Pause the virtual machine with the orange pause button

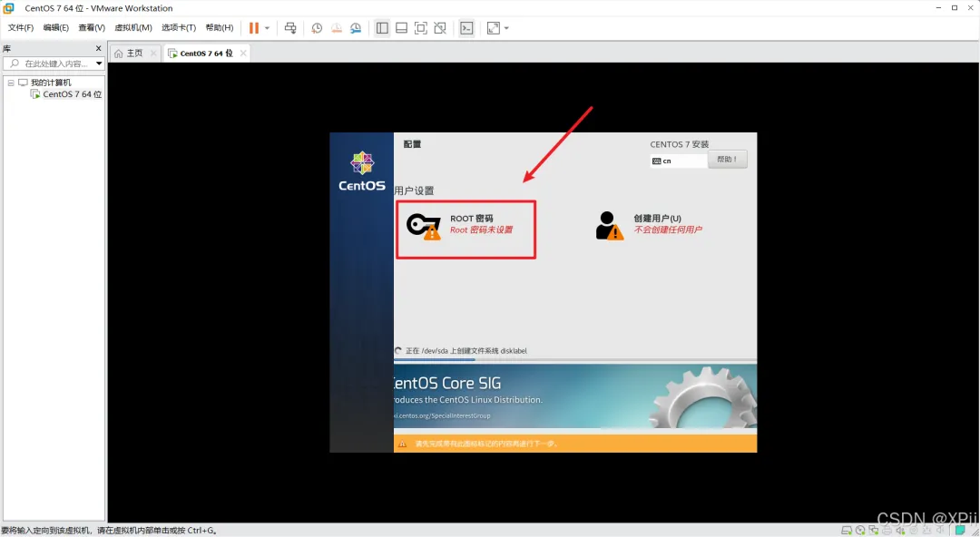point(254,28)
